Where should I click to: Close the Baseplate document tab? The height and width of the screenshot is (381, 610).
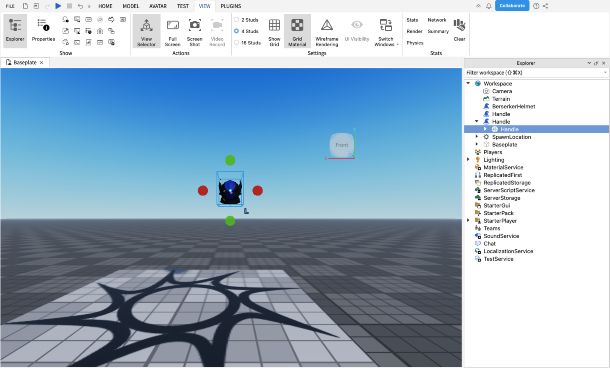(42, 63)
